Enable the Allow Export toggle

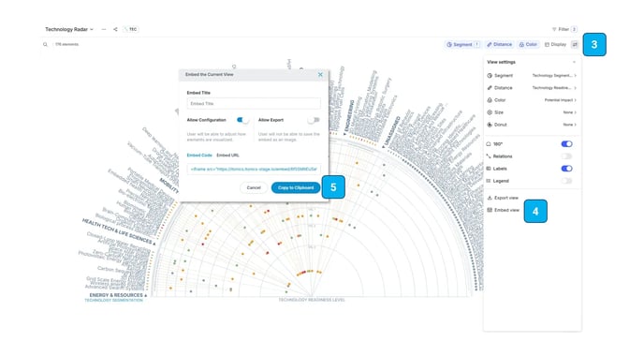(x=314, y=120)
